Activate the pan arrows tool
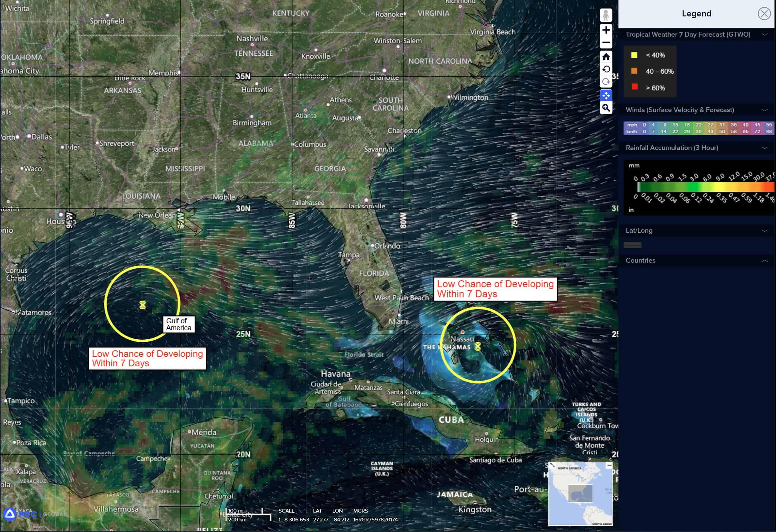Image resolution: width=776 pixels, height=532 pixels. (606, 95)
